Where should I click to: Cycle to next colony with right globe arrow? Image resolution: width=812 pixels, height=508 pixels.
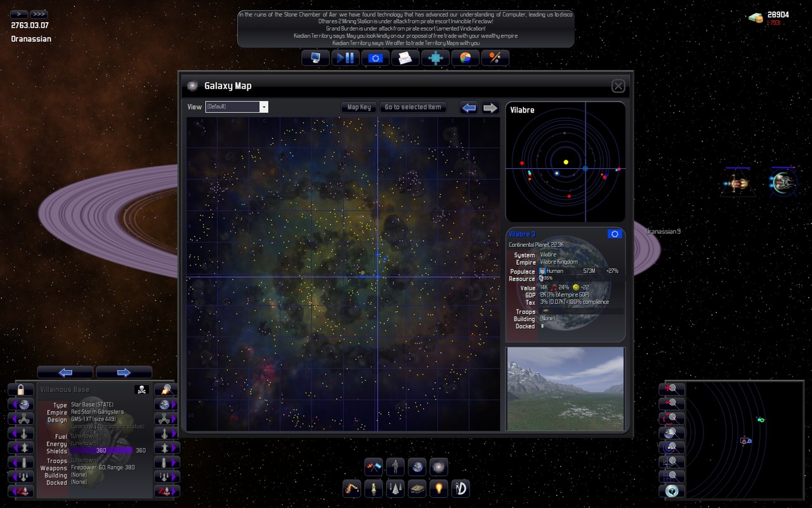click(166, 404)
